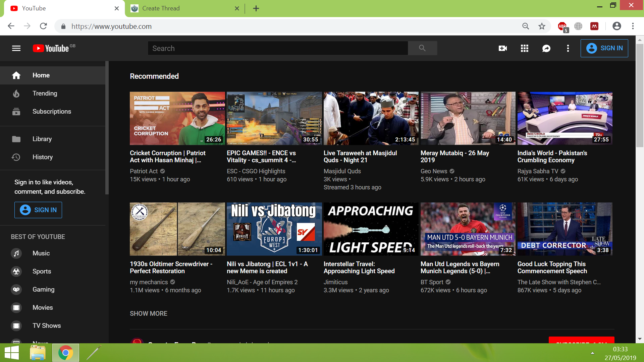Open the Adblock Plus extension icon
Image resolution: width=644 pixels, height=362 pixels.
coord(562,26)
